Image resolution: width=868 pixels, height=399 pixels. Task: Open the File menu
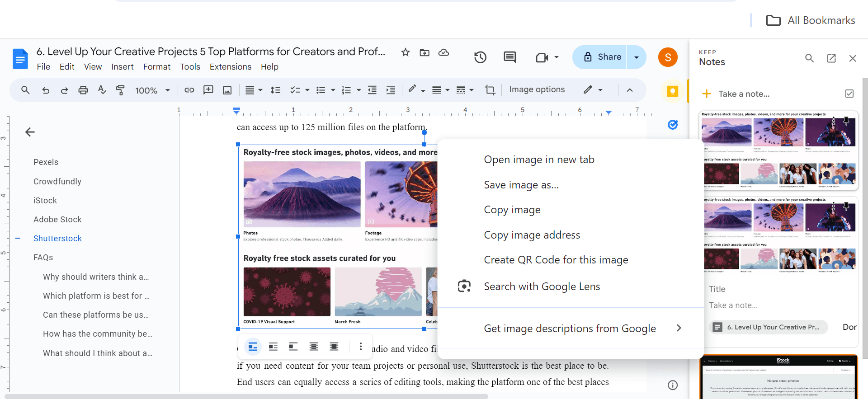[43, 67]
